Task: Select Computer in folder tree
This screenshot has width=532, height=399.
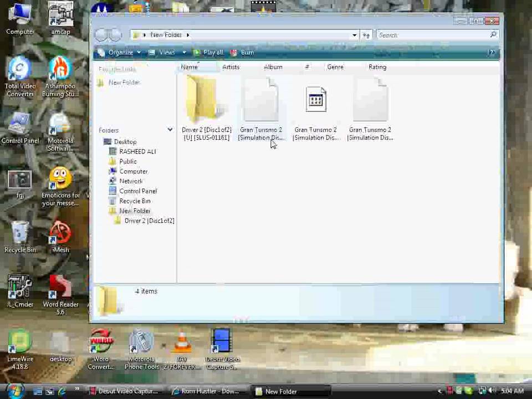Action: tap(129, 171)
